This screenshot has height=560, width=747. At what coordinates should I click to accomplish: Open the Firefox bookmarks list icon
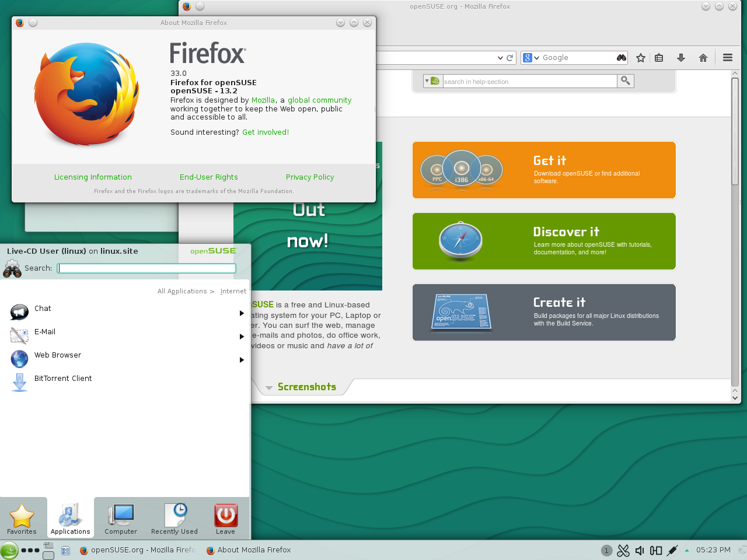click(659, 58)
